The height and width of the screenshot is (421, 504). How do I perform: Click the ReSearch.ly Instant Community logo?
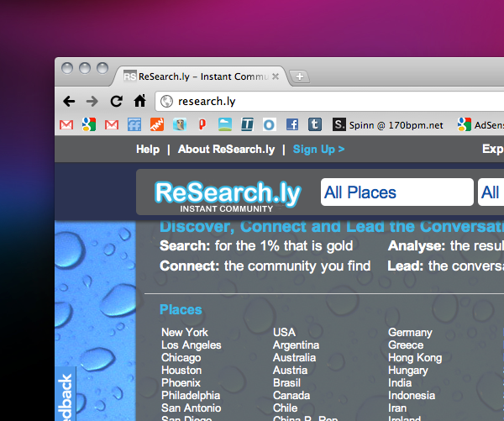pyautogui.click(x=228, y=196)
